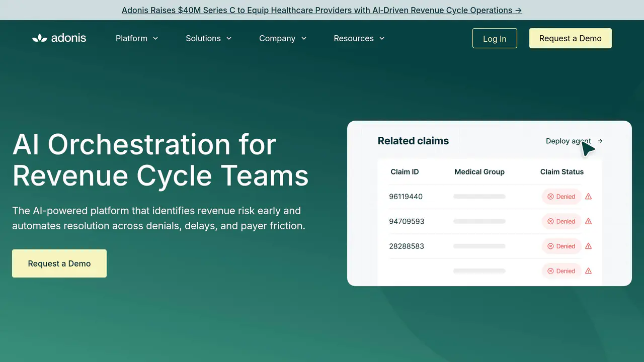
Task: Click the Log In button
Action: 495,38
